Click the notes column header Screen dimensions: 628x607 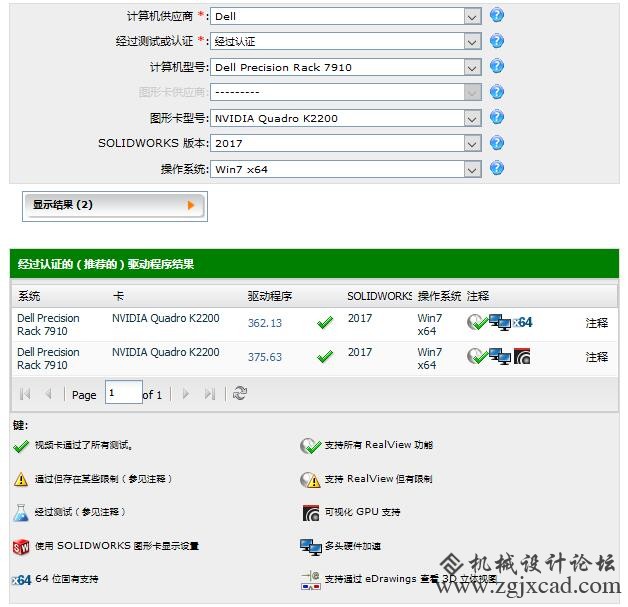tap(477, 296)
